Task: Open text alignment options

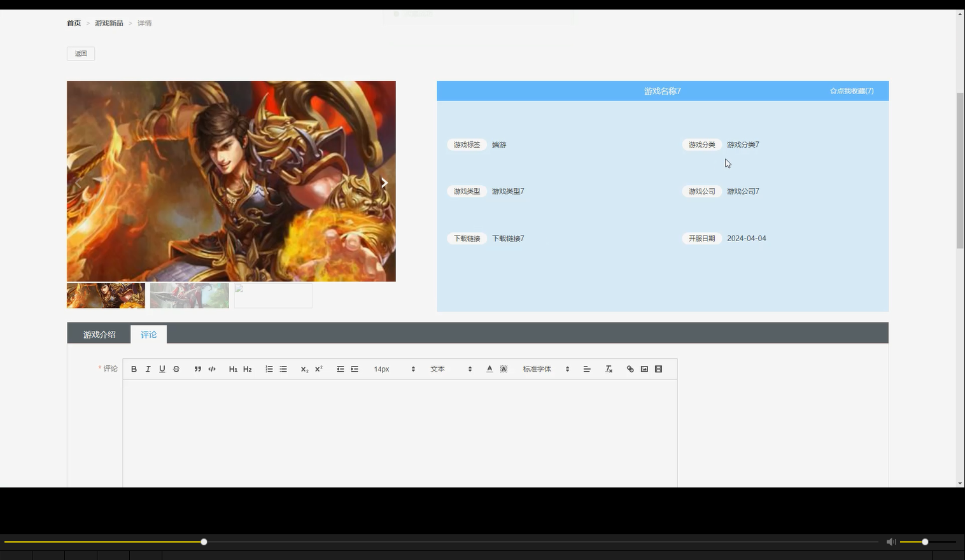Action: (x=587, y=369)
